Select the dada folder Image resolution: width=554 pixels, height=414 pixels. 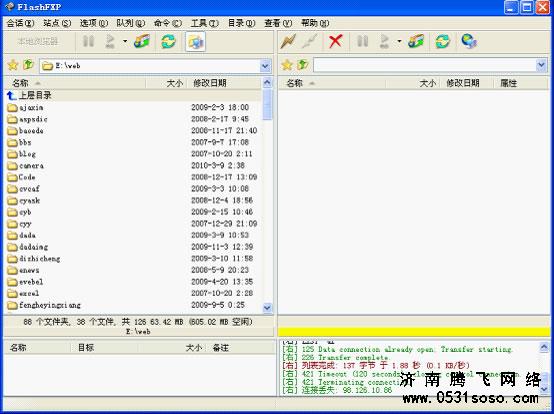point(22,235)
